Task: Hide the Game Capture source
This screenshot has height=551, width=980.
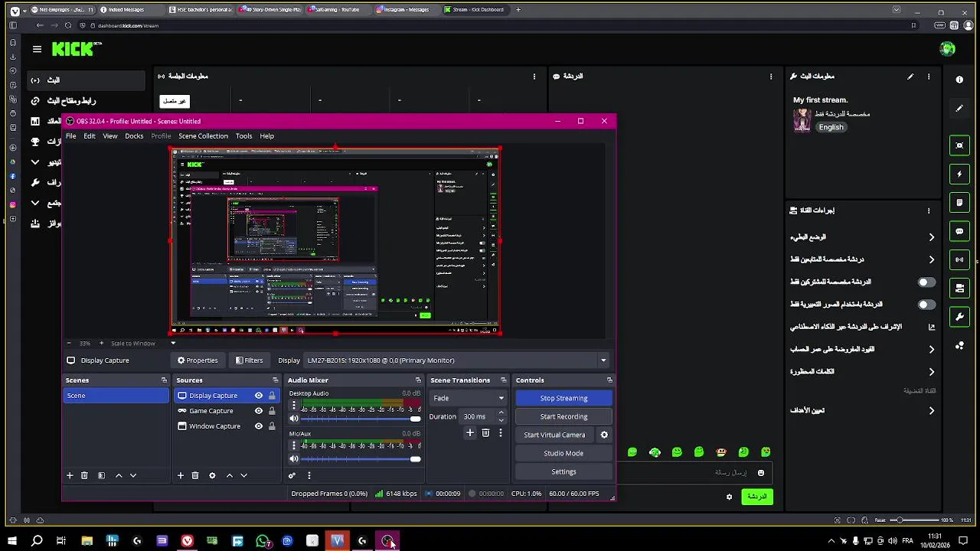Action: point(259,411)
